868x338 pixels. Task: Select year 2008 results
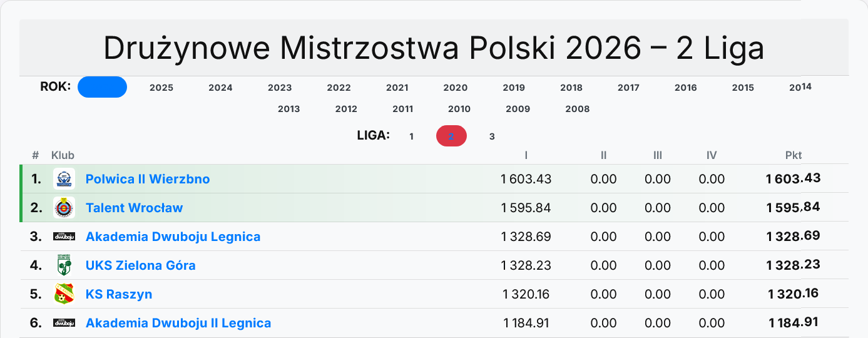click(x=577, y=109)
